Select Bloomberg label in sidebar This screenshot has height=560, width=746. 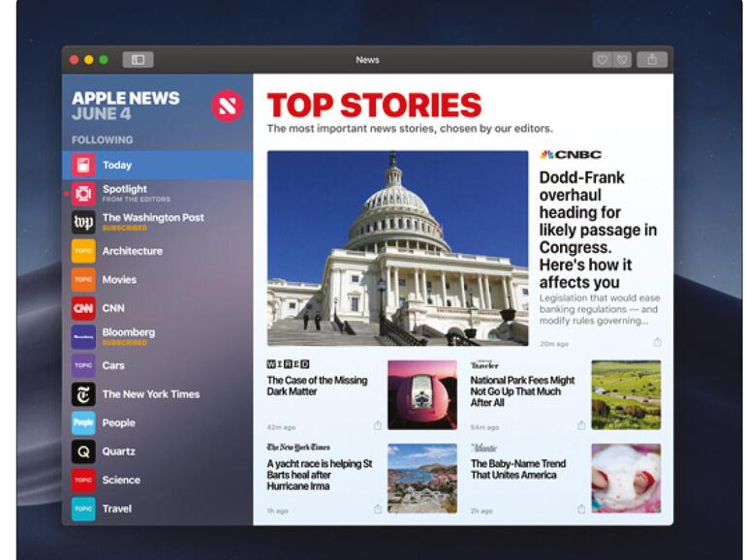129,332
